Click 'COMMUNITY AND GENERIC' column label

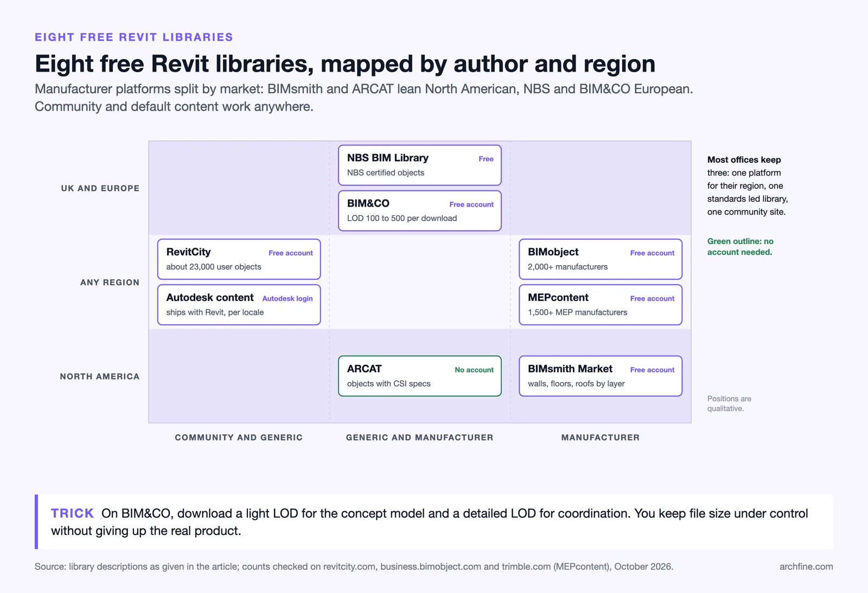239,437
